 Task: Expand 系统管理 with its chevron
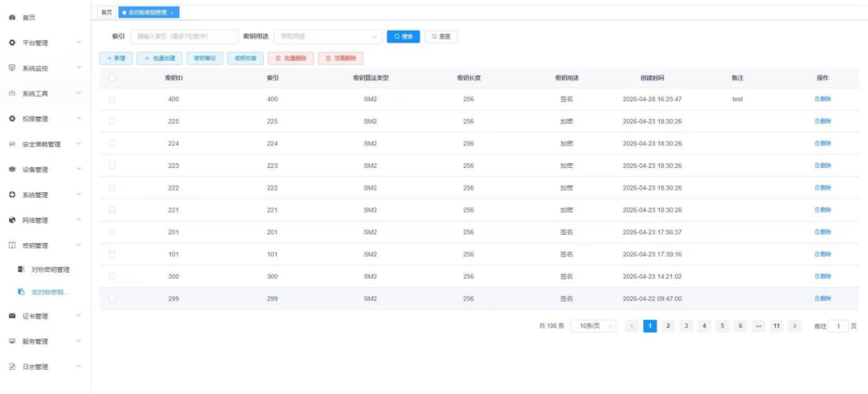(x=79, y=195)
